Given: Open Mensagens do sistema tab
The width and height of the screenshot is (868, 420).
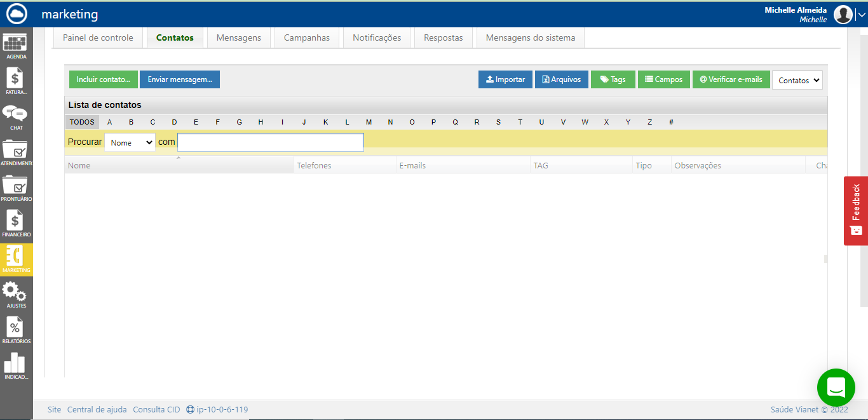Looking at the screenshot, I should tap(531, 37).
